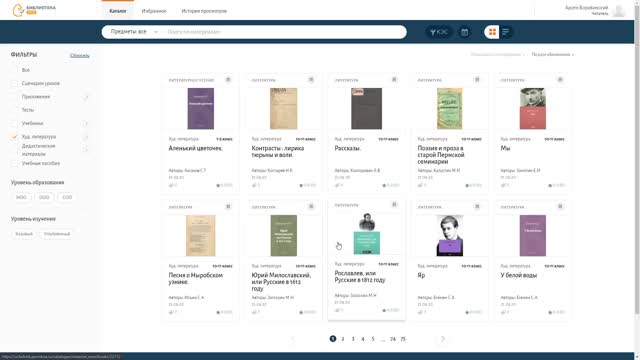Expand the Худ. литература filter chevron
This screenshot has height=360, width=640.
[x=86, y=137]
